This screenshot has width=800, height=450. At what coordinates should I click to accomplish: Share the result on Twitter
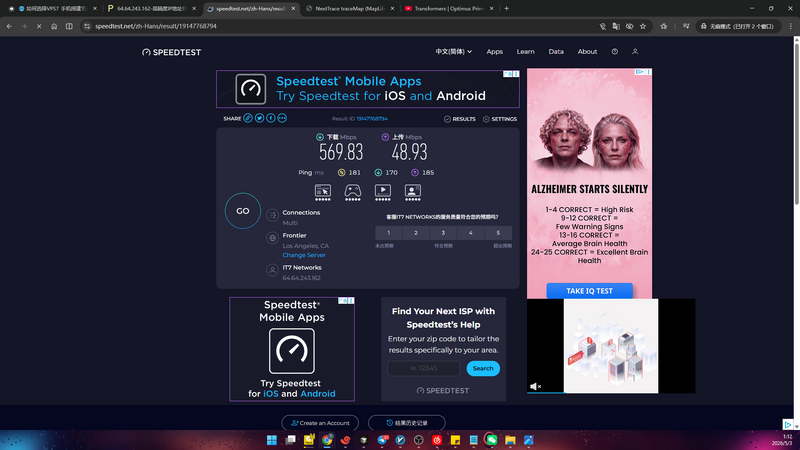[x=259, y=118]
